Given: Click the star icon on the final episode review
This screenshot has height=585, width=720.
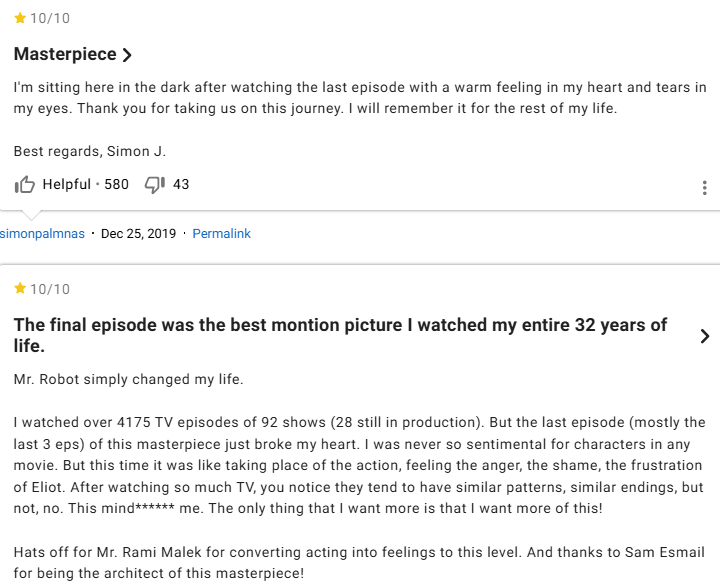Looking at the screenshot, I should coord(20,289).
